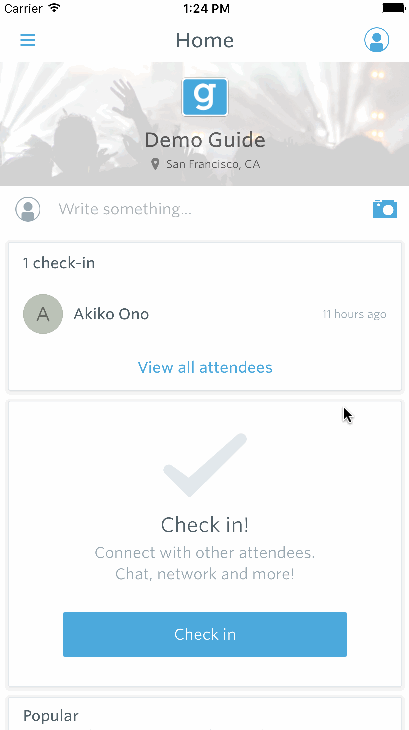The width and height of the screenshot is (409, 730).
Task: Select the Akiko Ono attendee name
Action: coord(111,314)
